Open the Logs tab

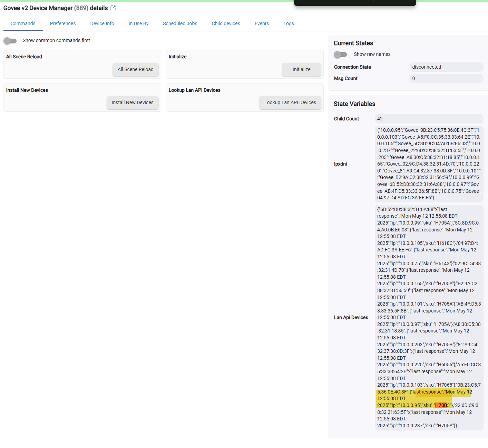coord(289,23)
